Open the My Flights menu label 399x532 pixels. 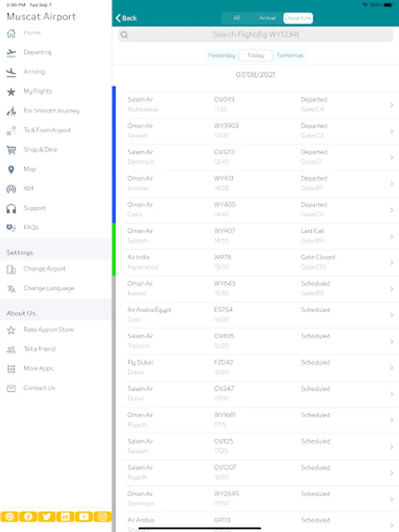pos(38,91)
